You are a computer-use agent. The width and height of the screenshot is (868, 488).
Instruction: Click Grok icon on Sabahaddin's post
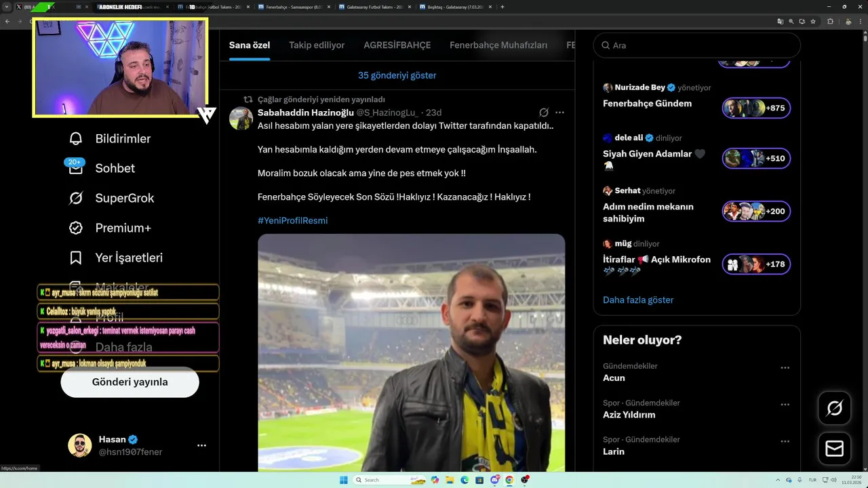pyautogui.click(x=544, y=113)
